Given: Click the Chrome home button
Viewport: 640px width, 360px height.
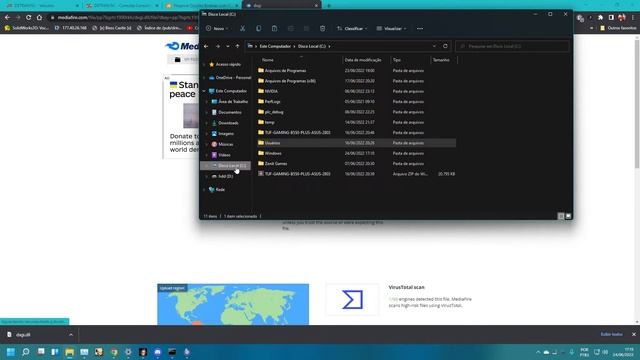Looking at the screenshot, I should coord(39,18).
